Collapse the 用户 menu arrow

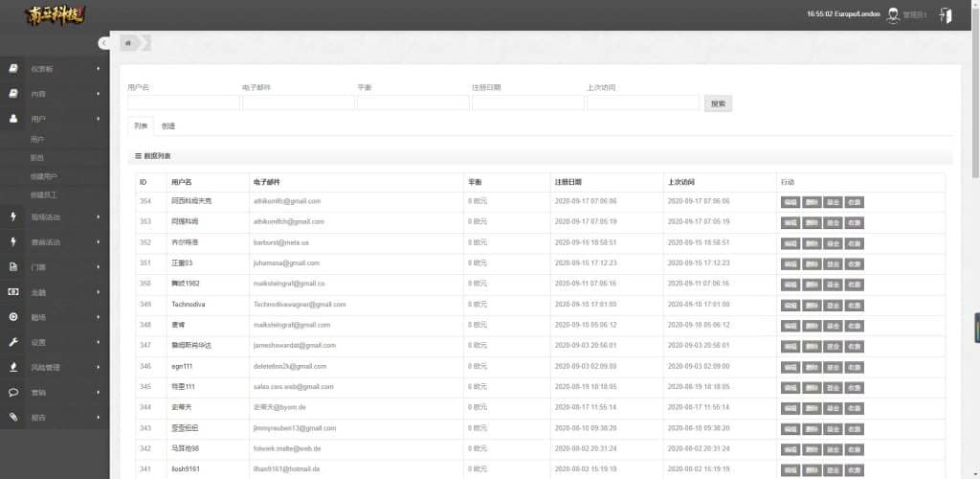(99, 118)
